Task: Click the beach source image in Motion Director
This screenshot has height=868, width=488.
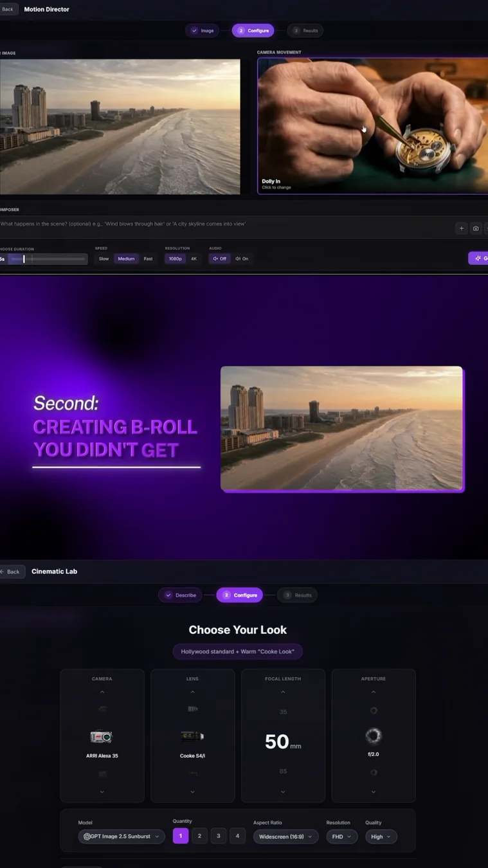Action: (120, 127)
